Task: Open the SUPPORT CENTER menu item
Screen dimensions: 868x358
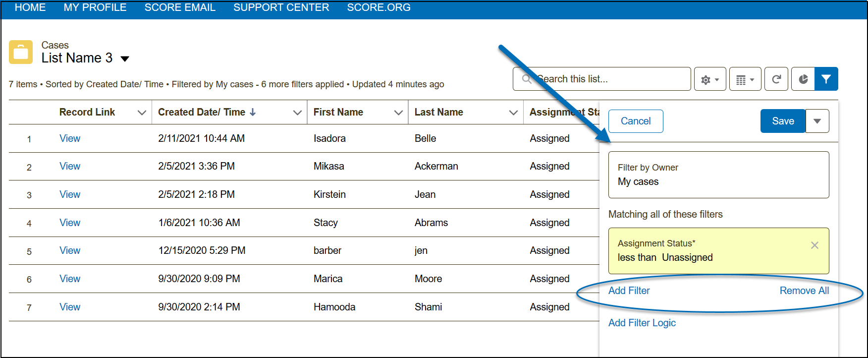Action: coord(281,7)
